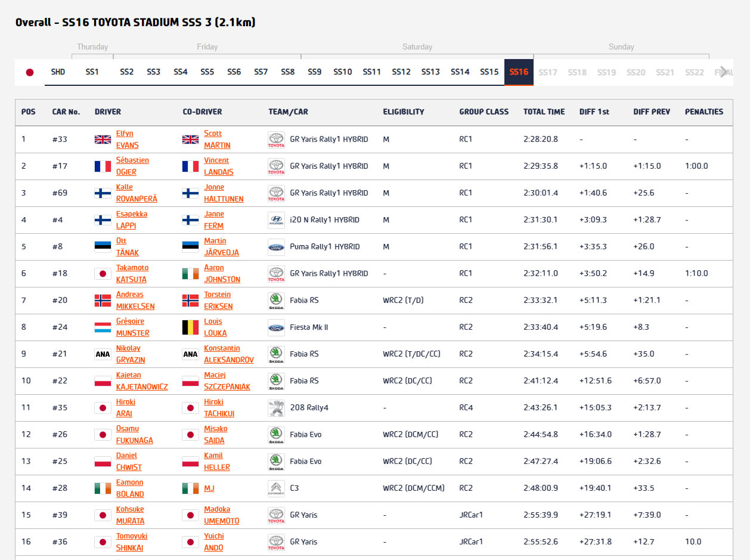Switch to the SS10 stage tab
Screen dimensions: 750x560
pos(343,72)
